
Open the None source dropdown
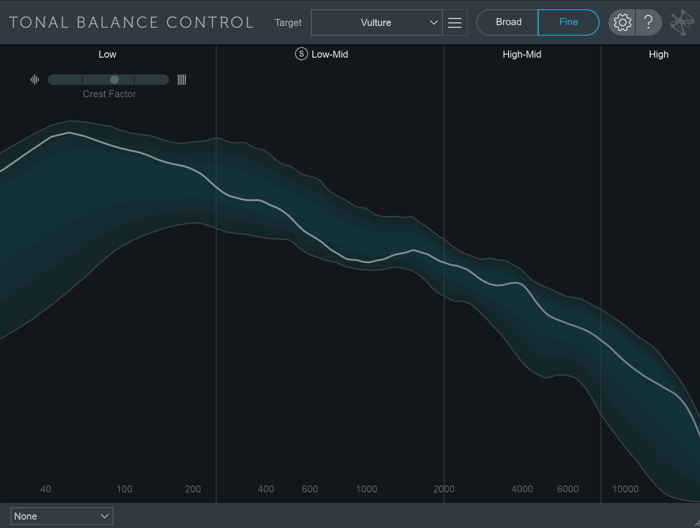coord(62,516)
